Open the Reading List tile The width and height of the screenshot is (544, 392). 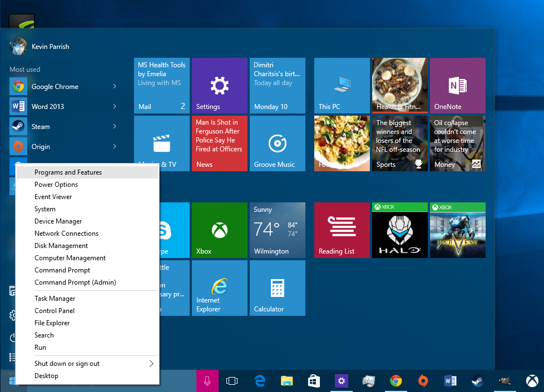click(342, 230)
